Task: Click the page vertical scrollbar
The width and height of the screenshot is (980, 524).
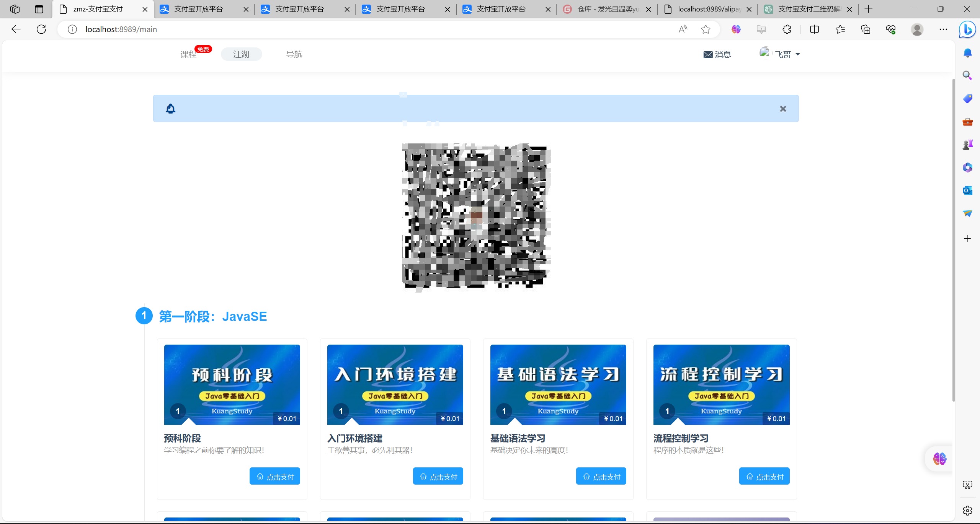Action: [x=953, y=240]
